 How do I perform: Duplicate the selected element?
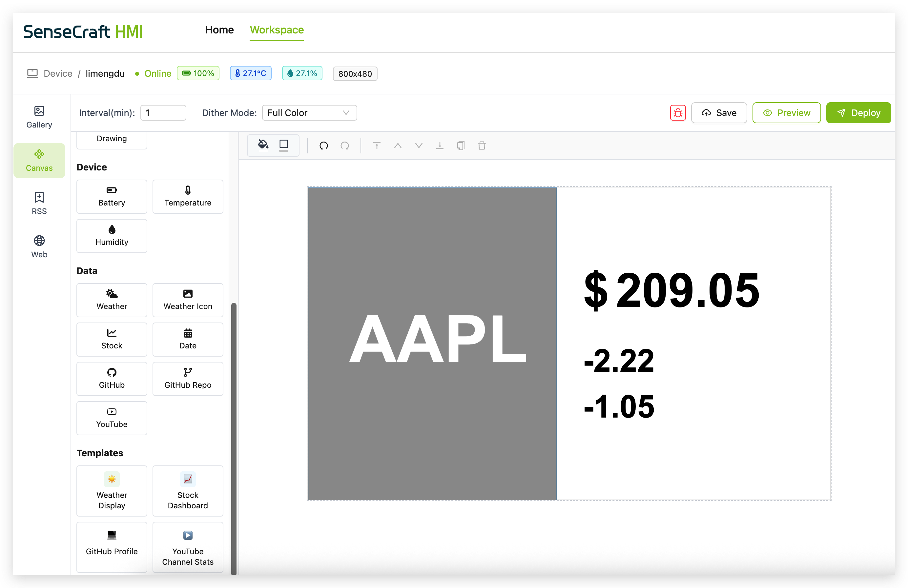[461, 145]
